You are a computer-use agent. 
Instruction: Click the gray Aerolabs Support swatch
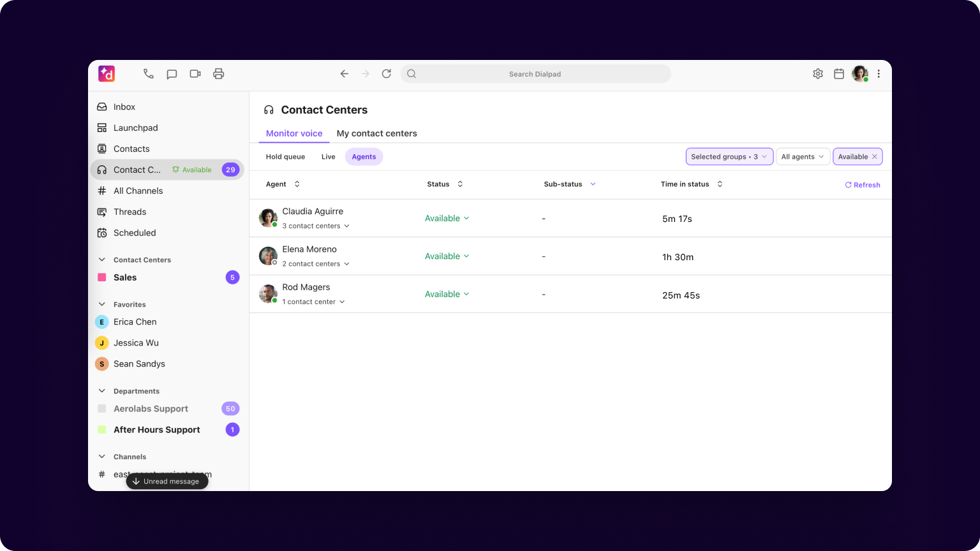(x=101, y=409)
